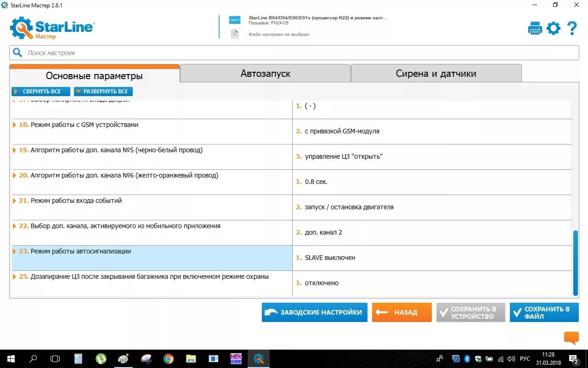The width and height of the screenshot is (588, 368).
Task: Open the settings gear icon
Action: click(x=554, y=29)
